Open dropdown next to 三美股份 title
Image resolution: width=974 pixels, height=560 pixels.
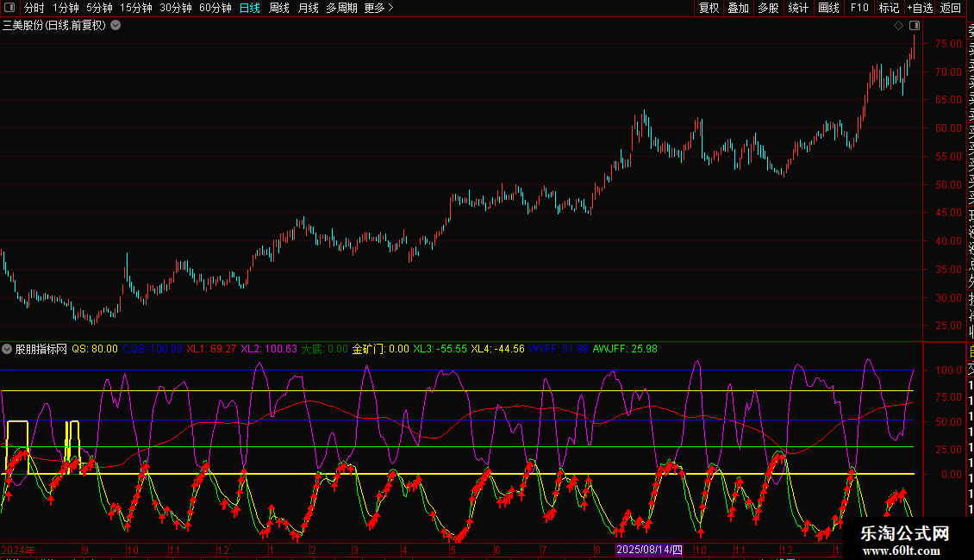(116, 26)
